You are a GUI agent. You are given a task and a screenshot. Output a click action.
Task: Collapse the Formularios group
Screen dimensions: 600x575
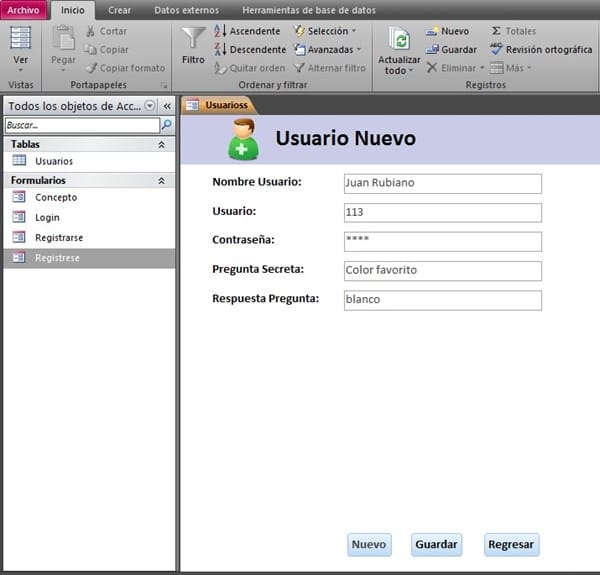pyautogui.click(x=161, y=180)
